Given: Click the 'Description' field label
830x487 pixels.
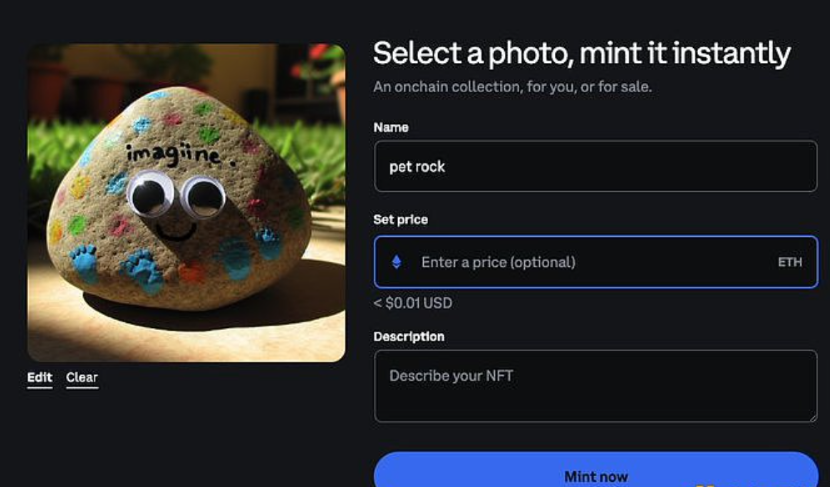Looking at the screenshot, I should [x=409, y=336].
